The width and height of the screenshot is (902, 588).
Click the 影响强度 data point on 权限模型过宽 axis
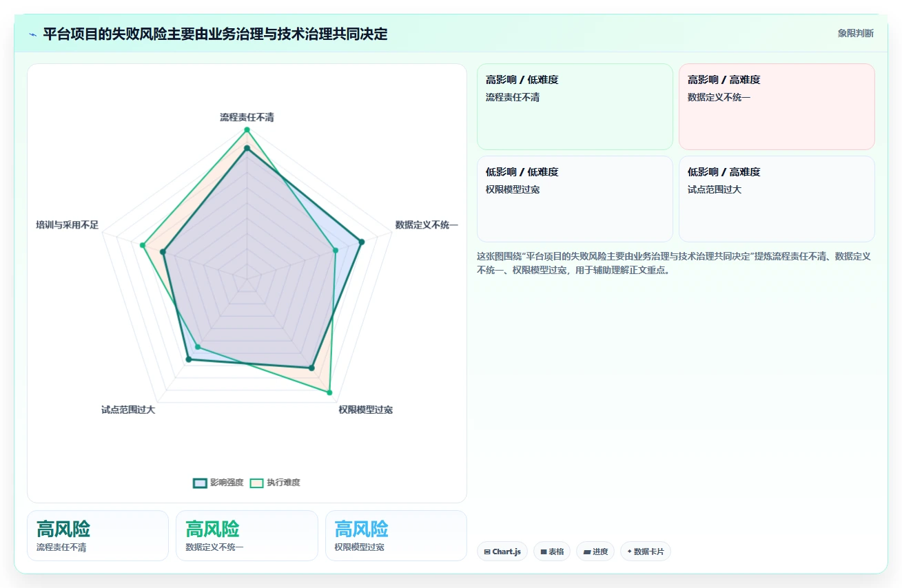pyautogui.click(x=311, y=368)
